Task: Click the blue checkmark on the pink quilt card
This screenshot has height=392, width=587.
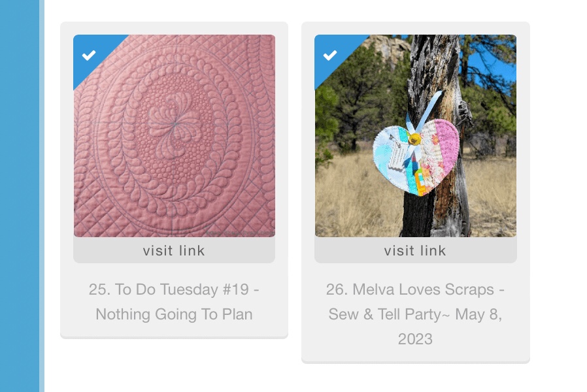Action: point(89,56)
